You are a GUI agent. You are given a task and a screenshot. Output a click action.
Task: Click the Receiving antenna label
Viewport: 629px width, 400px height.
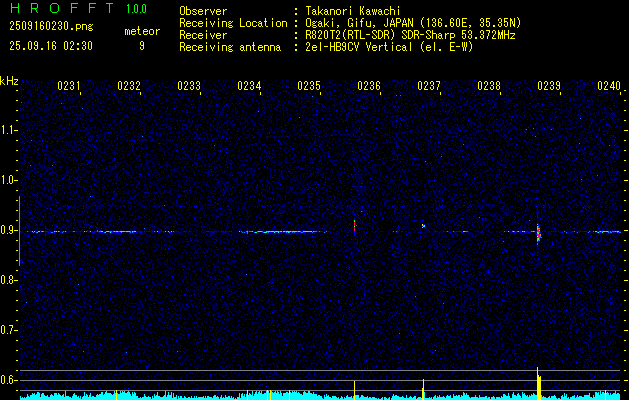230,47
